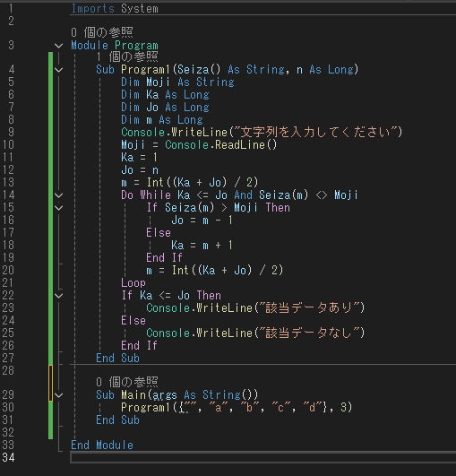Click 'Program' name in the Module declaration
The height and width of the screenshot is (476, 456).
pos(136,46)
